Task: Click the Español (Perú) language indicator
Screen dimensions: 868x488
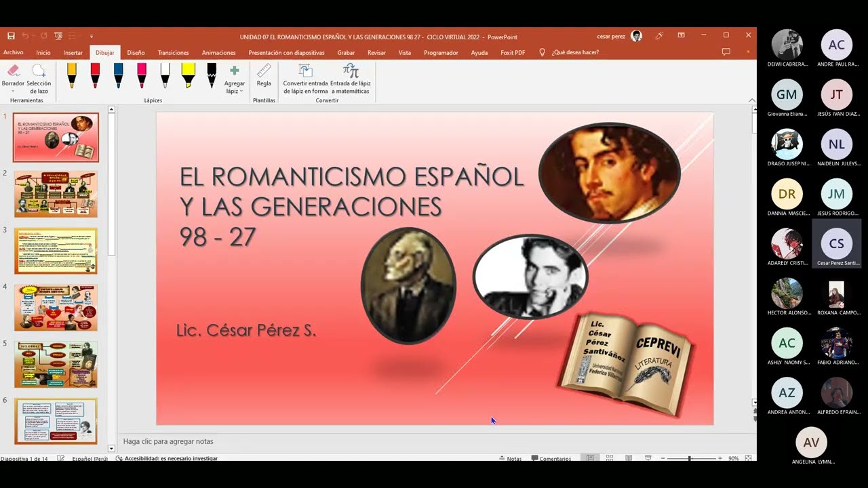Action: click(x=90, y=458)
